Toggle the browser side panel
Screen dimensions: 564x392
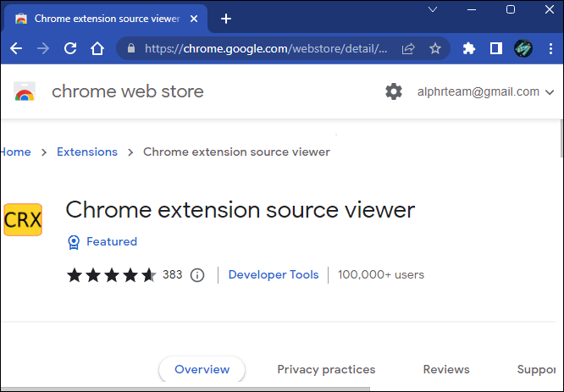(496, 48)
